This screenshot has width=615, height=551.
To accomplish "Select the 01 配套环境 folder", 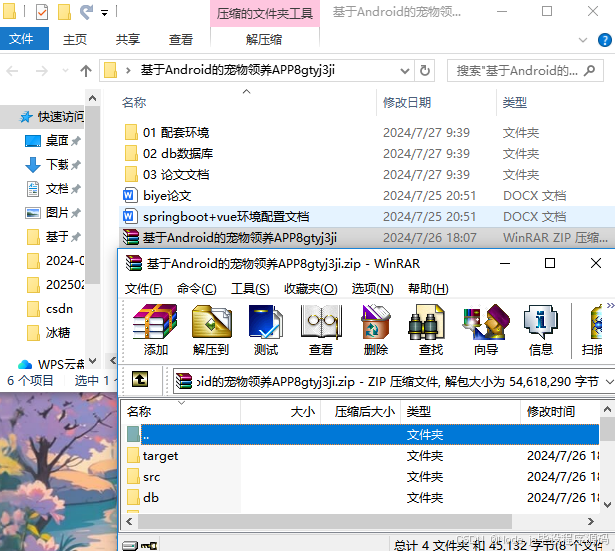I will pyautogui.click(x=176, y=133).
